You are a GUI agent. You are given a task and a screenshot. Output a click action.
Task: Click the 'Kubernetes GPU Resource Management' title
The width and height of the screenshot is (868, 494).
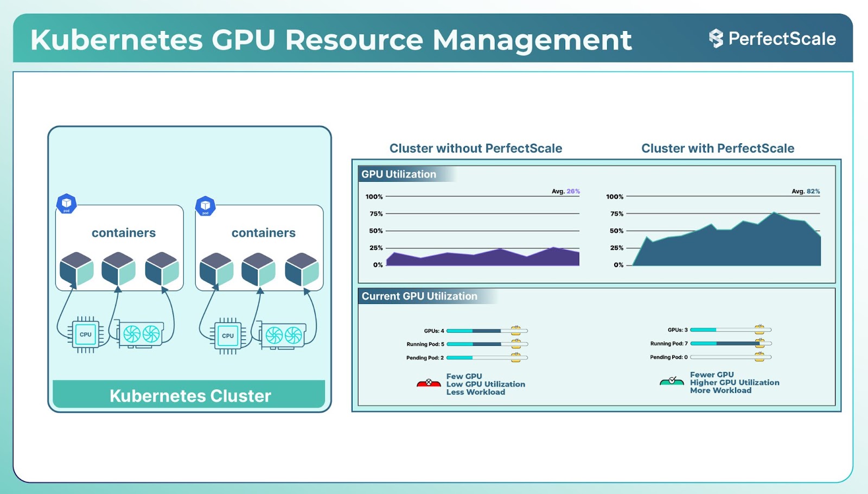pos(331,40)
